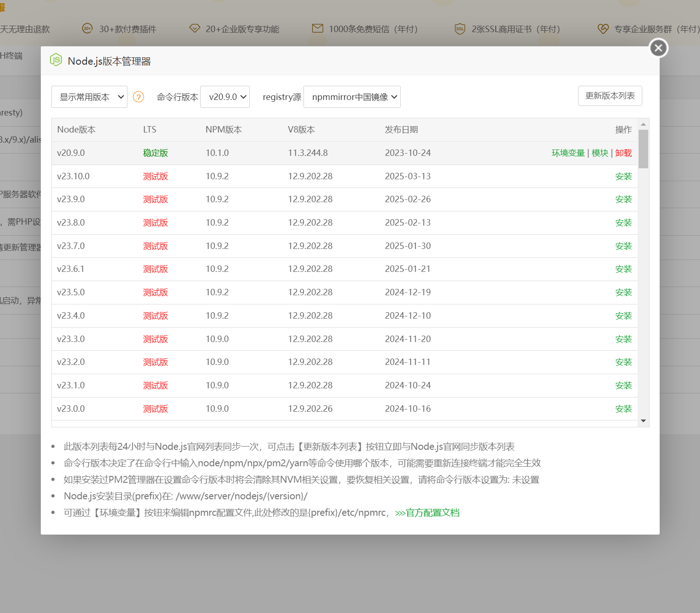700x613 pixels.
Task: Click the v23.6.1 version cell
Action: [x=71, y=269]
